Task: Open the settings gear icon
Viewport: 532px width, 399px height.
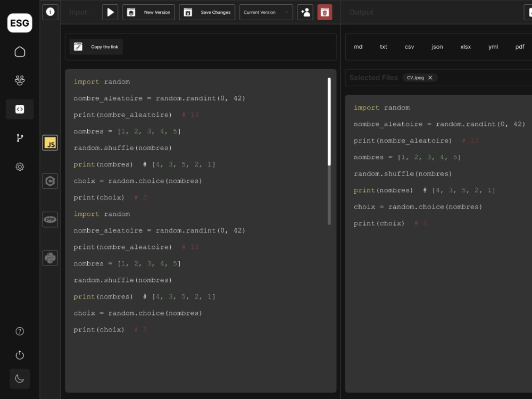Action: pos(20,167)
